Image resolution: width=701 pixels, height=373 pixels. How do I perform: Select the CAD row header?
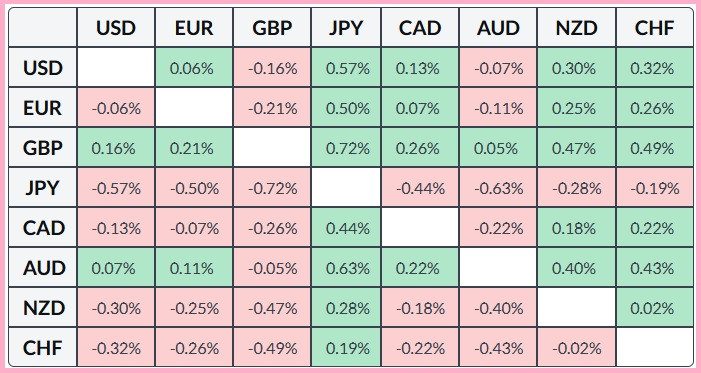(43, 228)
